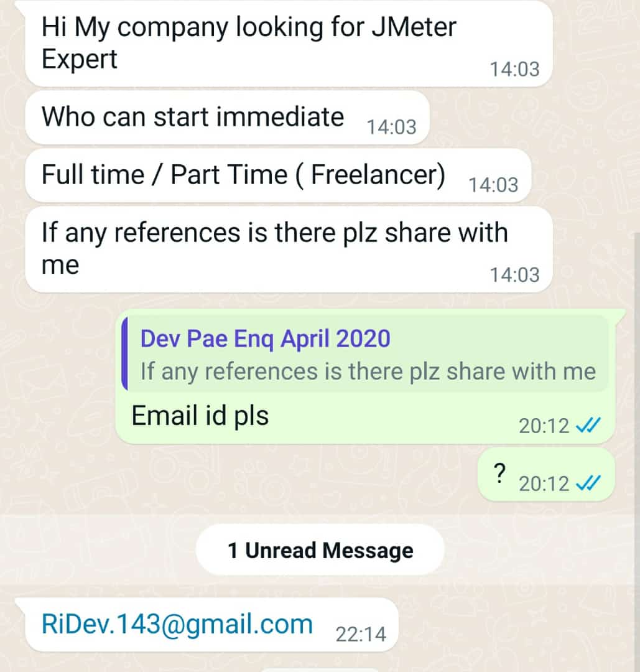Image resolution: width=640 pixels, height=672 pixels.
Task: Select the '?' sent message bubble
Action: [546, 475]
